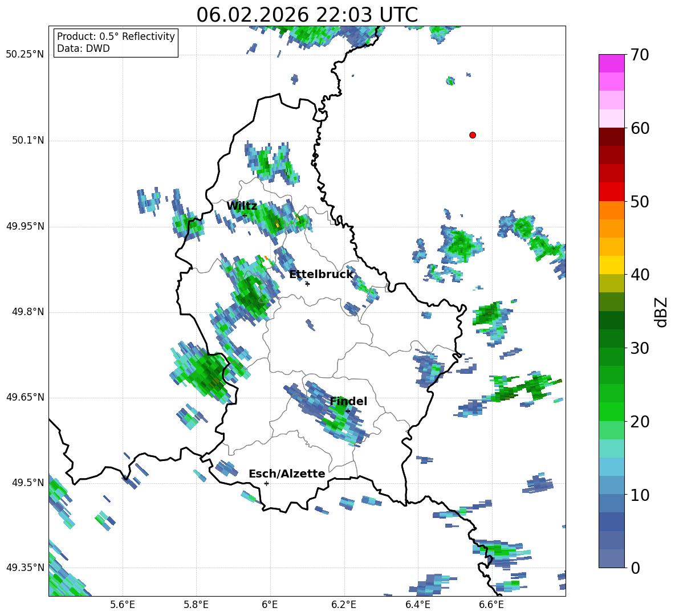Pick the light blue colorbar segment above 10

[x=611, y=467]
